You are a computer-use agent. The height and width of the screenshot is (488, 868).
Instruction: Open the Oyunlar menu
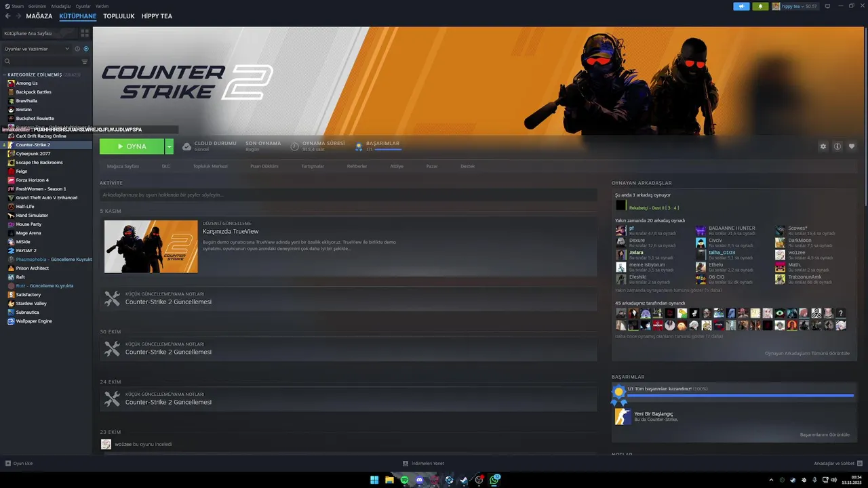83,6
